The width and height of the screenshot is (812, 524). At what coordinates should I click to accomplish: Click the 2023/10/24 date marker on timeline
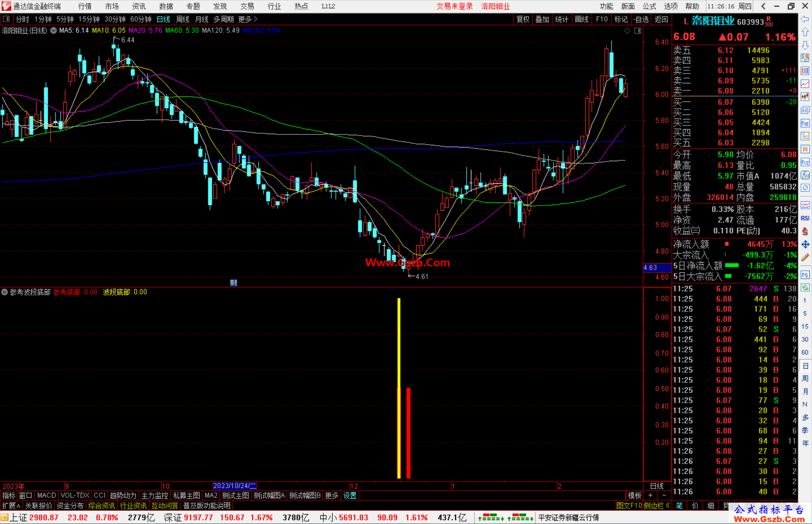tap(235, 486)
